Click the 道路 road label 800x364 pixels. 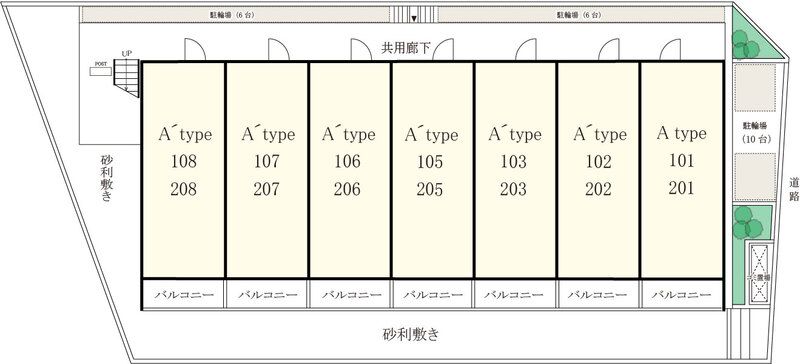793,188
